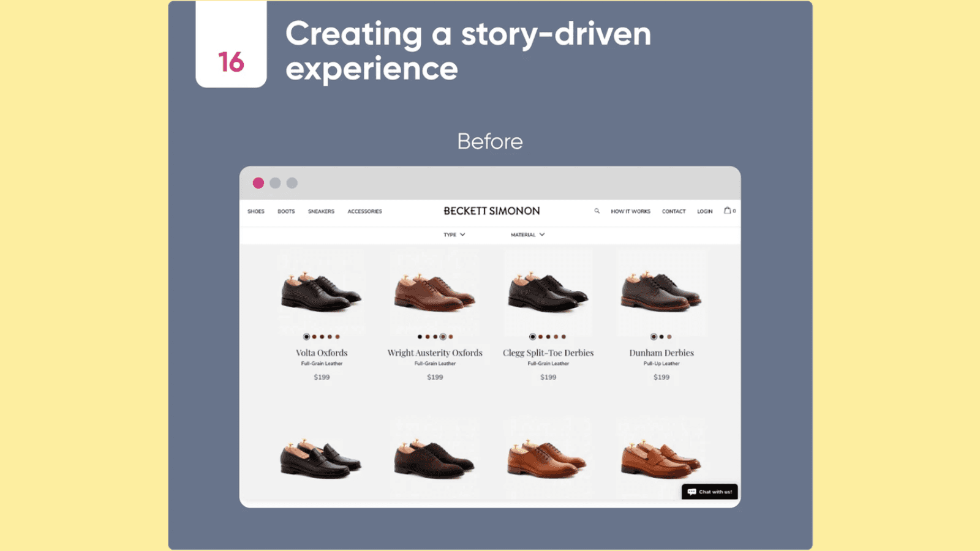Viewport: 980px width, 551px height.
Task: Click the Chat with us speech bubble
Action: (x=709, y=492)
